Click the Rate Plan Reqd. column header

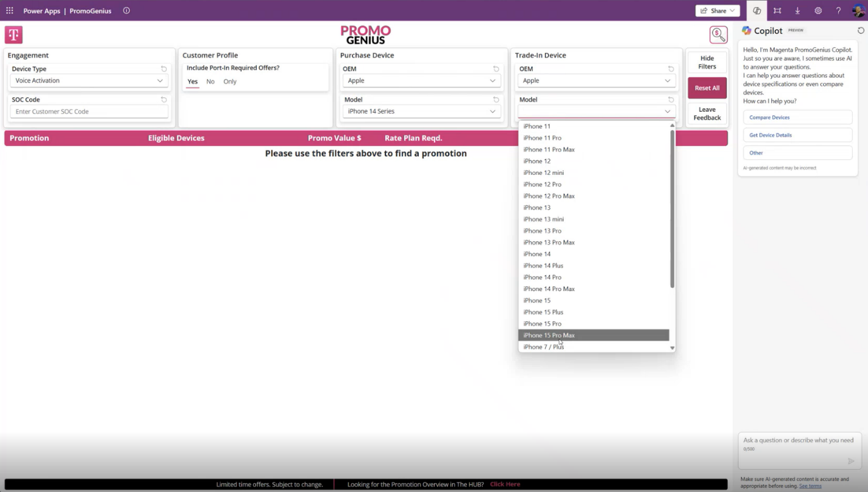coord(413,138)
